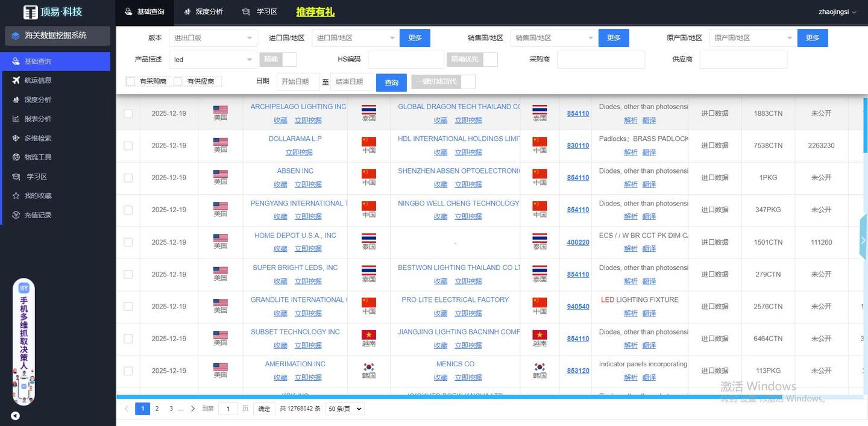Open the zhaojingsi user menu
The image size is (868, 426).
coord(837,12)
